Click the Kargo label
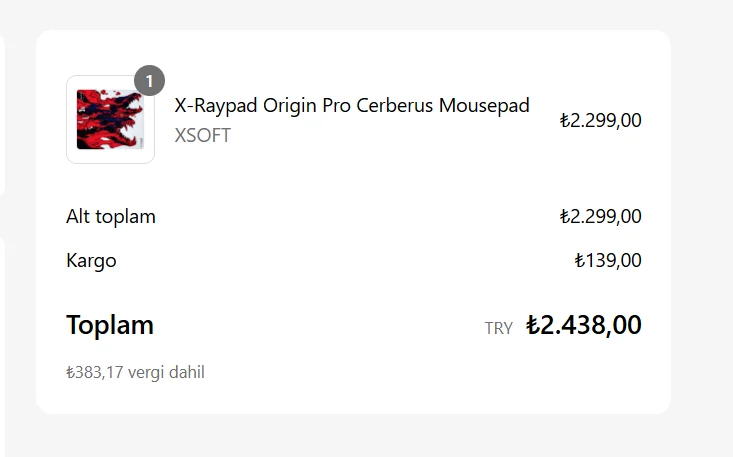Viewport: 733px width, 457px height. click(x=91, y=261)
